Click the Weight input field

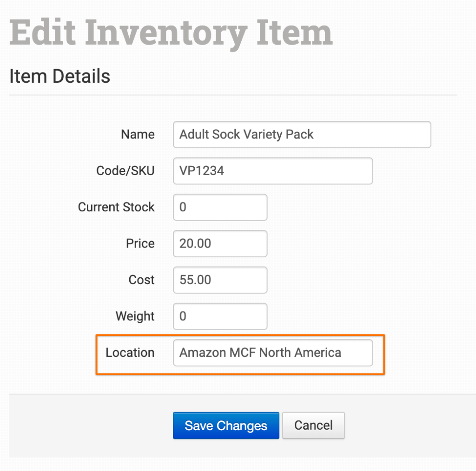click(x=220, y=316)
